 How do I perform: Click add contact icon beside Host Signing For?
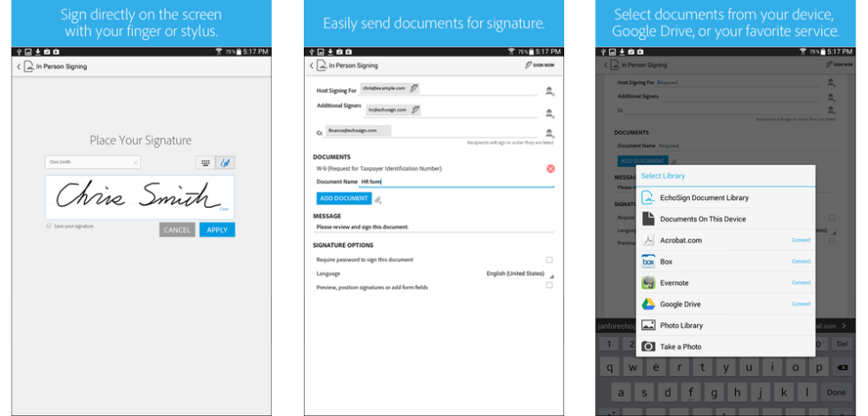click(x=550, y=90)
